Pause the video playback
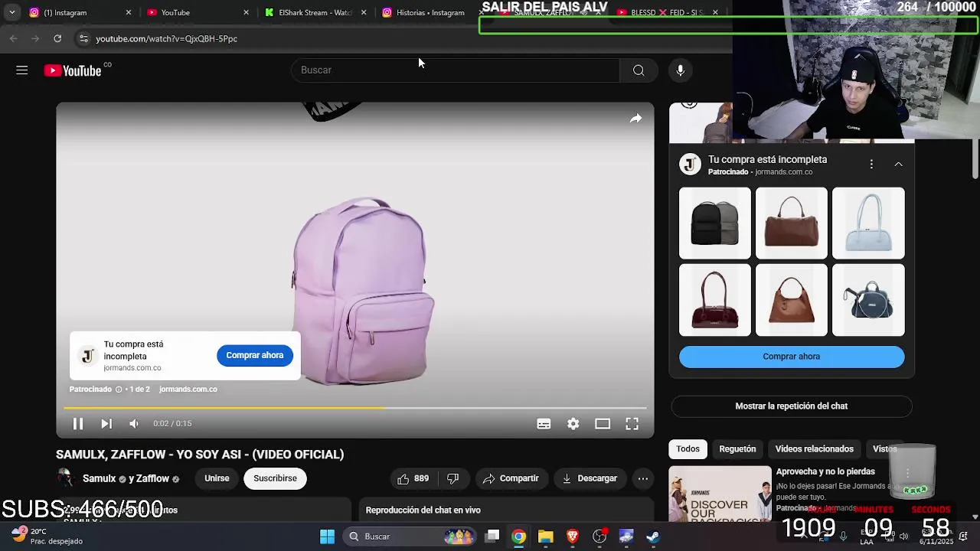Image resolution: width=980 pixels, height=551 pixels. 77,424
